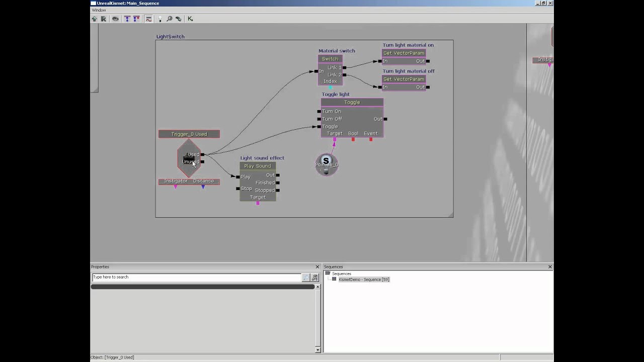The height and width of the screenshot is (362, 644).
Task: Click the Toggle input connector
Action: click(319, 127)
